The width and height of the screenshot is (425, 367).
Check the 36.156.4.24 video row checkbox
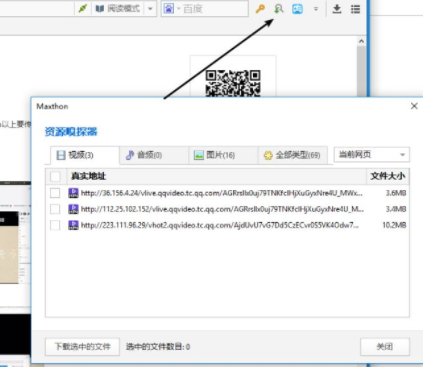55,193
